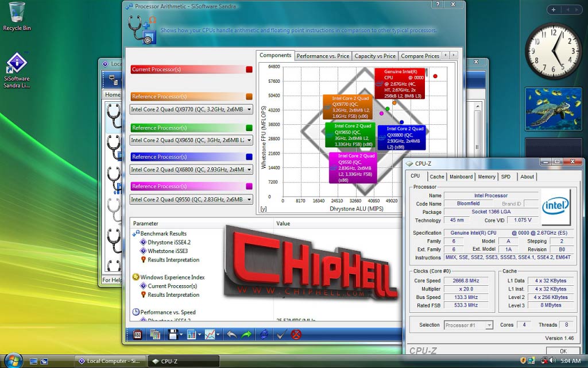Open the QX9650 reference processor dropdown
This screenshot has height=368, width=588.
[x=191, y=140]
